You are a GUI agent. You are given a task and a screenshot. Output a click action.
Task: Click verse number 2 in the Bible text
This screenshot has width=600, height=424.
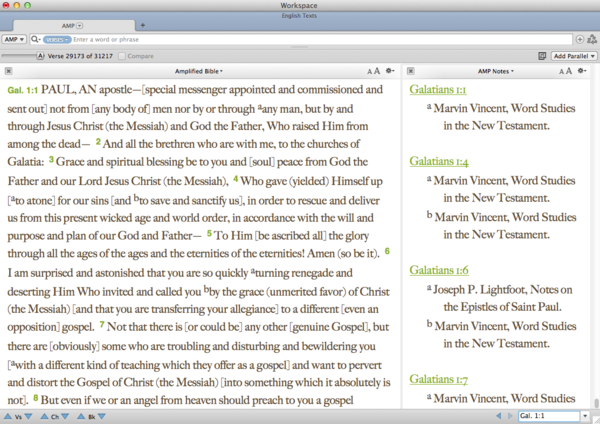(98, 142)
